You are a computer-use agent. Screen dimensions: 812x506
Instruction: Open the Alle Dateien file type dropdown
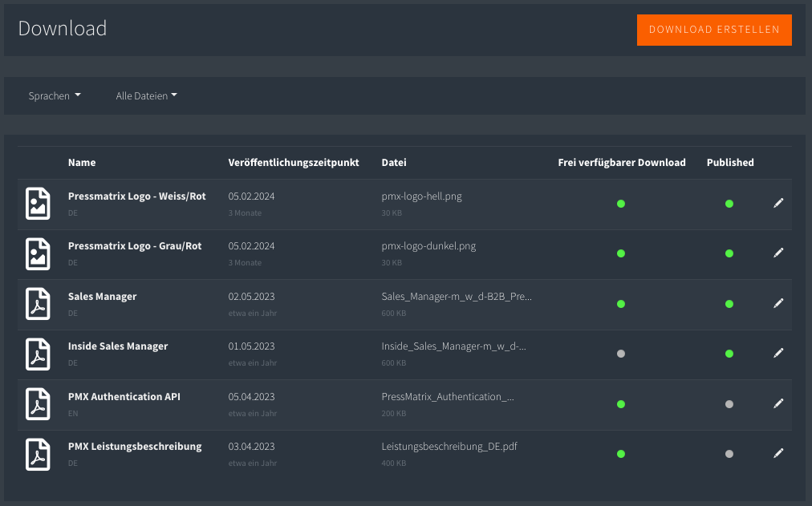[x=147, y=95]
